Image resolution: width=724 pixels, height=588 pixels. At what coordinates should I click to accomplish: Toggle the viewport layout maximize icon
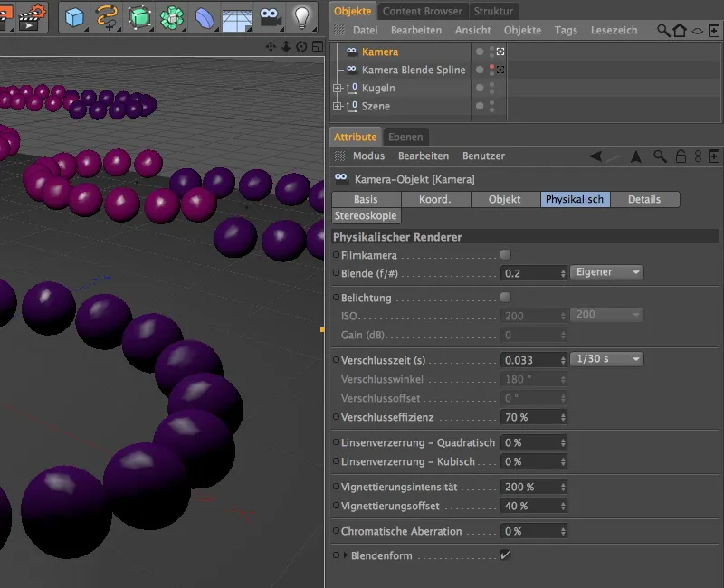click(318, 46)
